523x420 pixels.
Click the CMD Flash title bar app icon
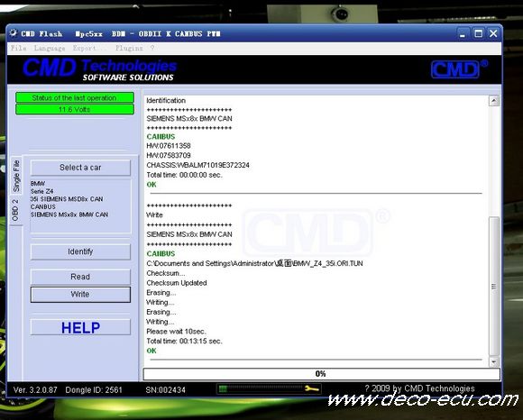coord(13,33)
